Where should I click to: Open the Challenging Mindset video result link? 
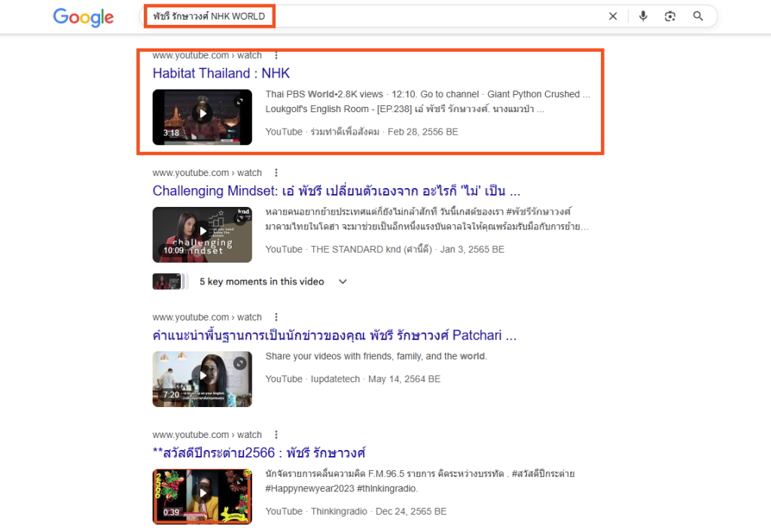(x=337, y=190)
